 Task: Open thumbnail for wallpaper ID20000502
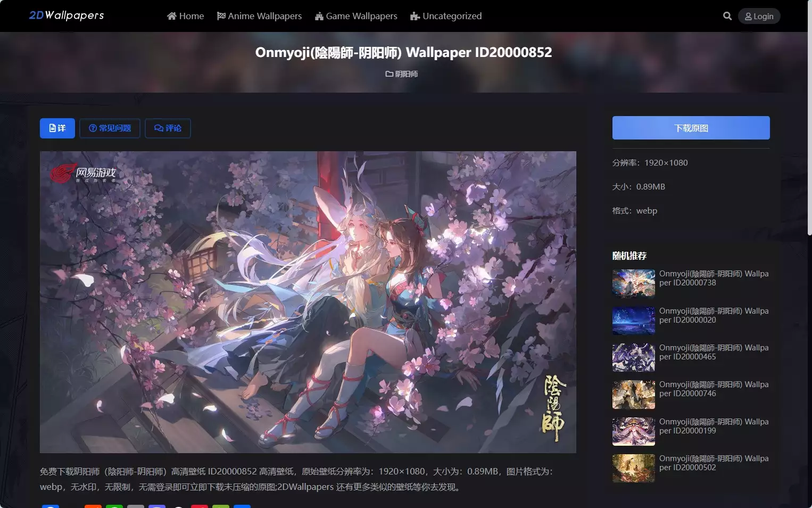(x=634, y=468)
